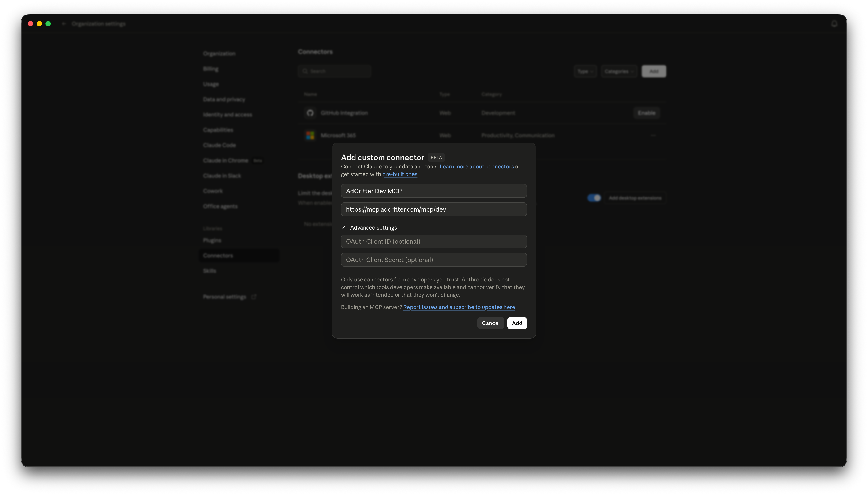Click the BETA badge in the dialog

[436, 157]
